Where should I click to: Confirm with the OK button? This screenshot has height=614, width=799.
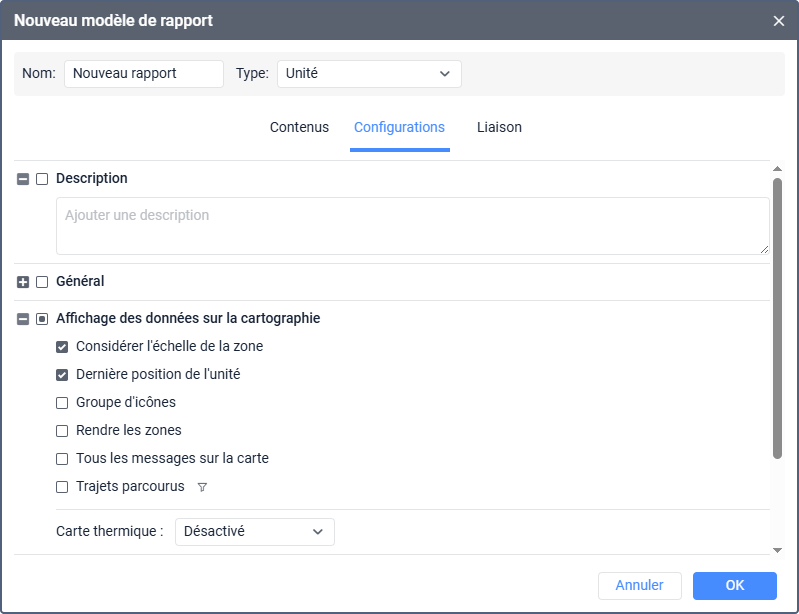(x=734, y=586)
